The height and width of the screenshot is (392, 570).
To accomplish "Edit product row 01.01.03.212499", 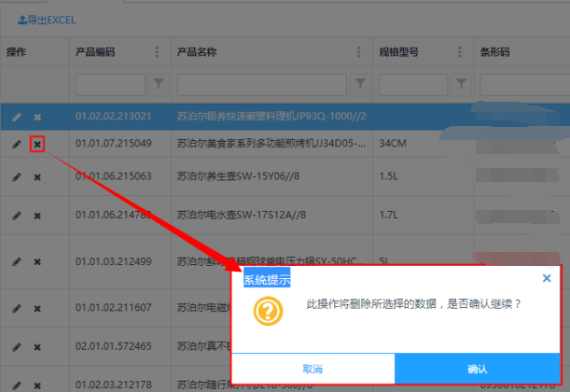I will tap(16, 261).
